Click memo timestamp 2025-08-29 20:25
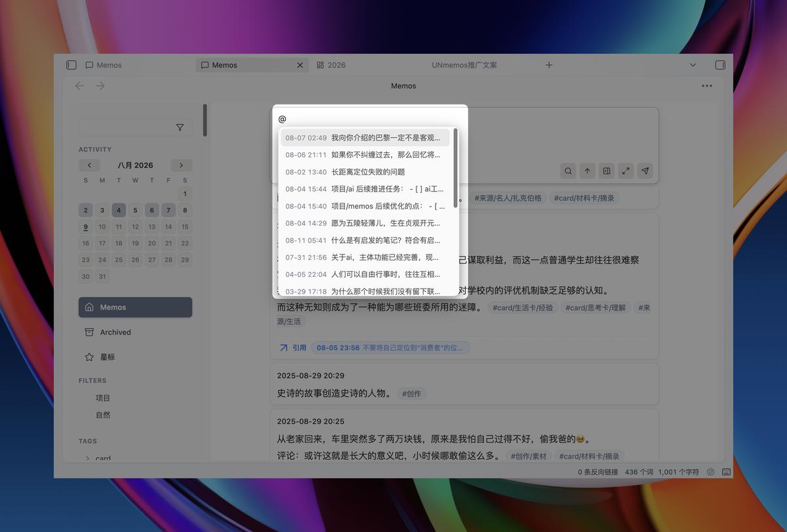Viewport: 787px width, 532px height. click(x=310, y=421)
